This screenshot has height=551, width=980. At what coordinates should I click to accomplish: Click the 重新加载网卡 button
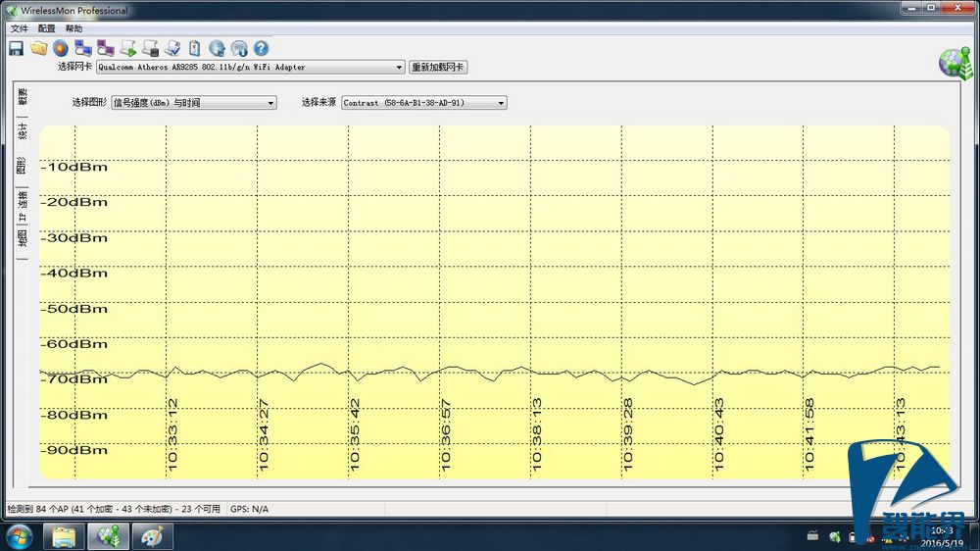(438, 68)
